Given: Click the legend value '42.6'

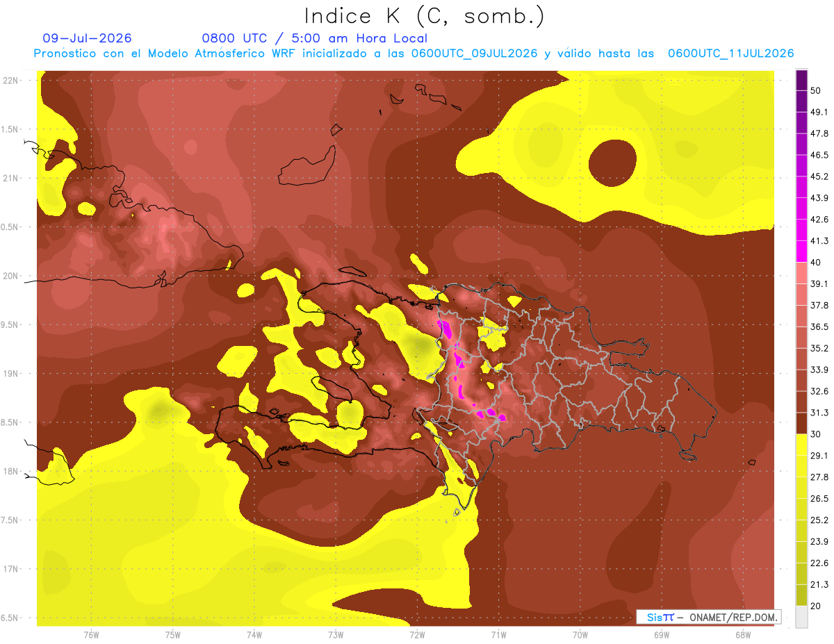Looking at the screenshot, I should pos(819,220).
